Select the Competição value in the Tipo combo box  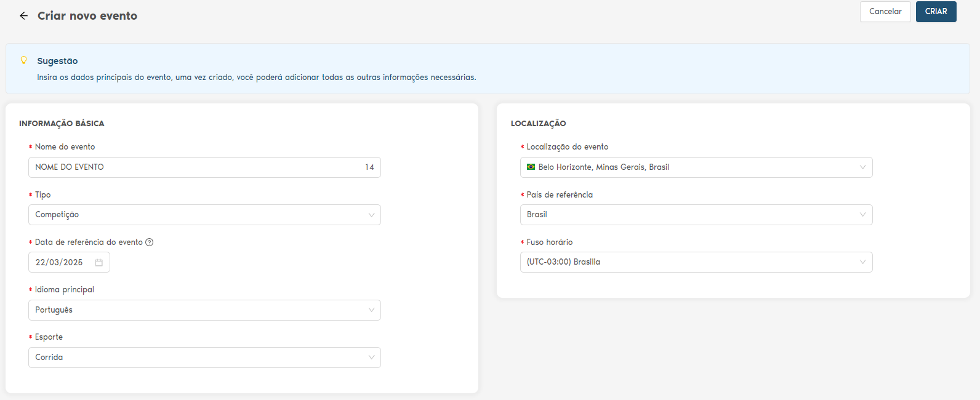(57, 215)
